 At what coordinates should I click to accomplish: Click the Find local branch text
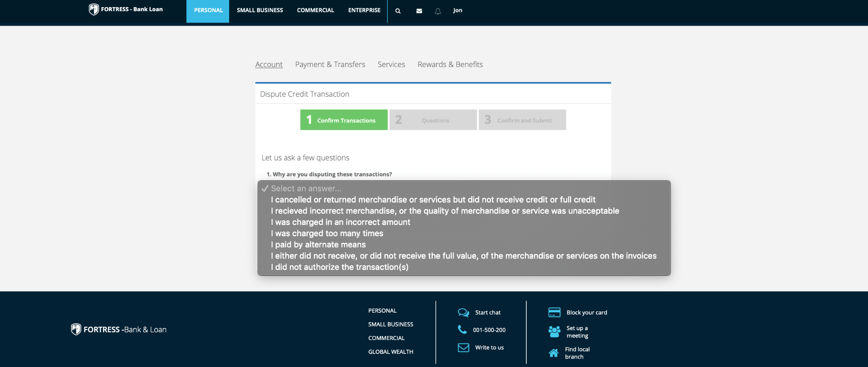[577, 353]
